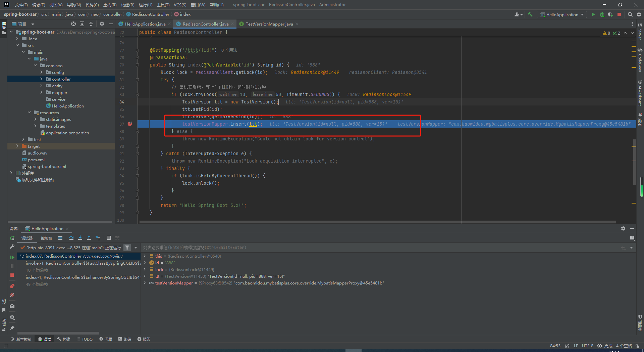Expand the ttt variable in the debugger

[x=145, y=276]
